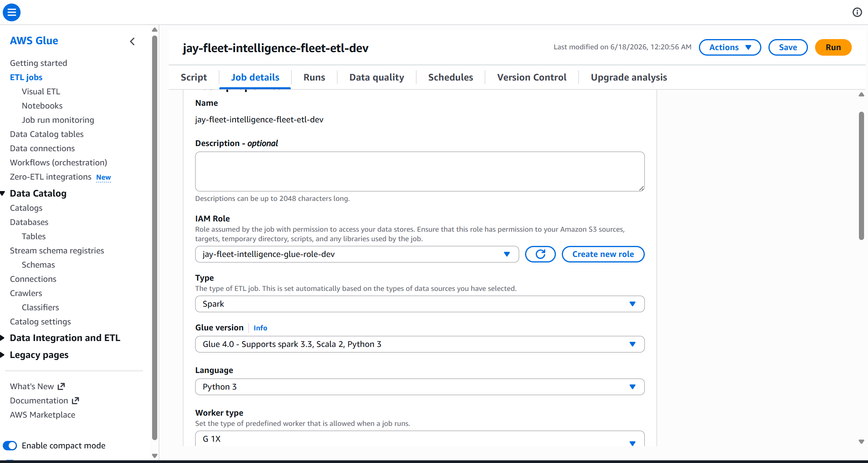Click the main content scroll up arrow
The image size is (868, 463).
coord(861,94)
